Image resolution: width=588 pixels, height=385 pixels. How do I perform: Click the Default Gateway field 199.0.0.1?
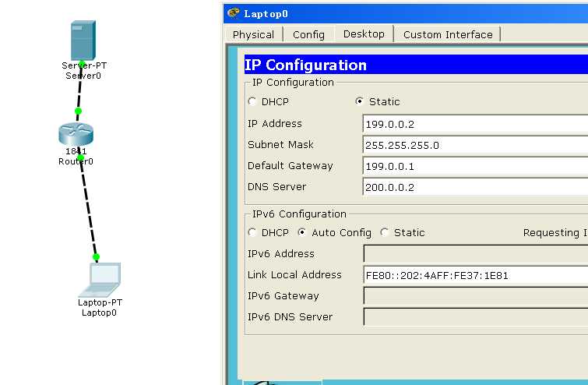(x=475, y=166)
